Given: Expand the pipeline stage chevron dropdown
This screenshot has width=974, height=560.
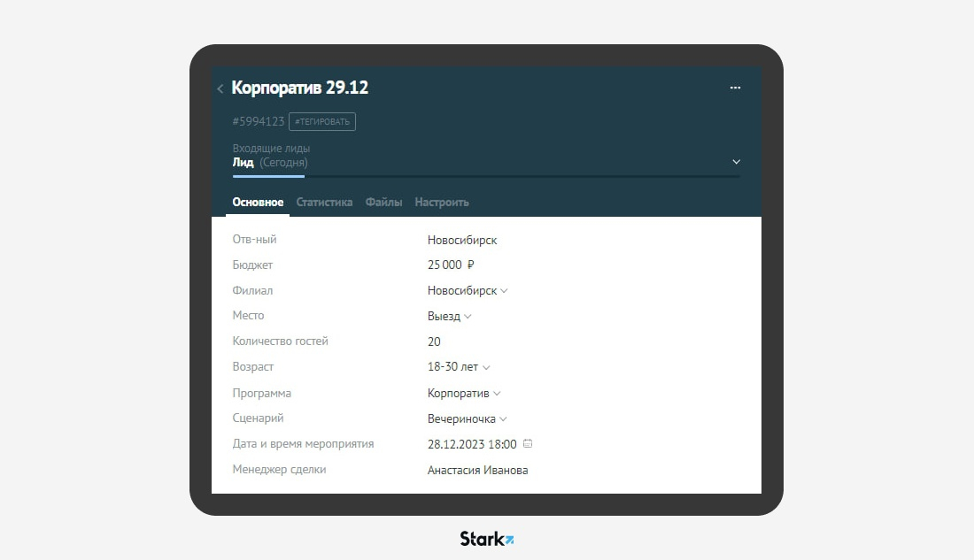Looking at the screenshot, I should click(x=736, y=162).
